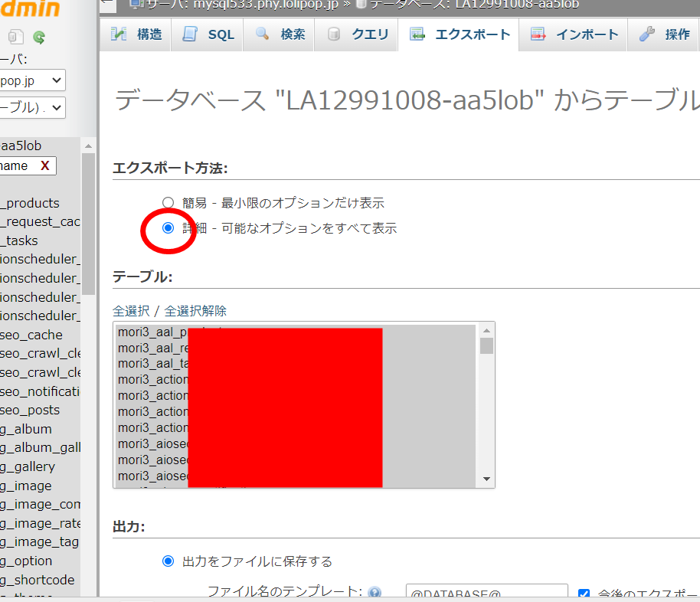Select the 簡易 quick export radio button
Viewport: 700px width, 602px height.
(x=168, y=204)
